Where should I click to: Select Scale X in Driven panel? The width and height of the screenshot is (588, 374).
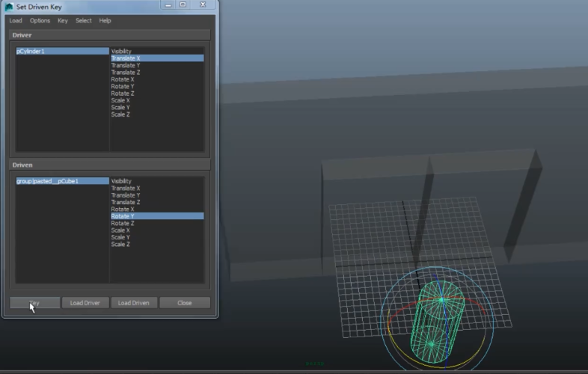click(157, 230)
